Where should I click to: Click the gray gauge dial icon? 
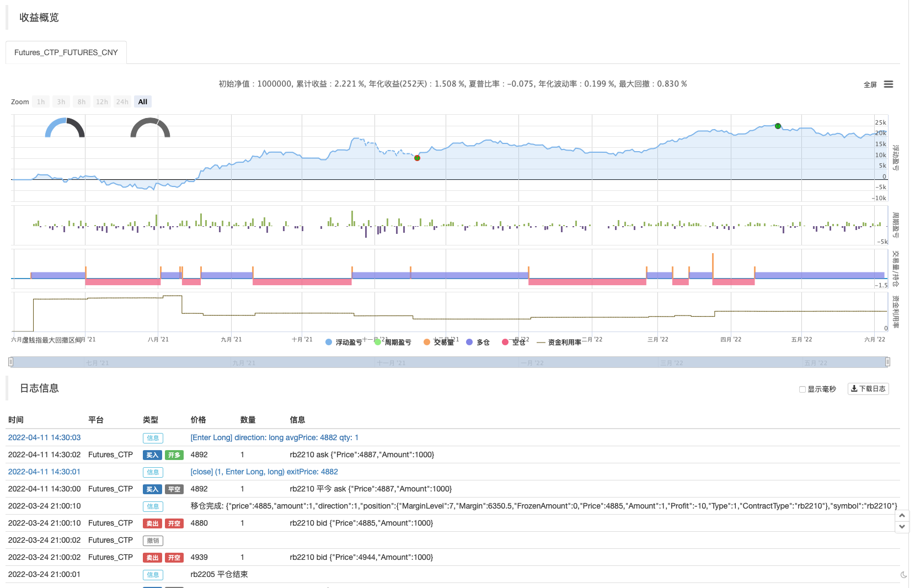click(150, 127)
